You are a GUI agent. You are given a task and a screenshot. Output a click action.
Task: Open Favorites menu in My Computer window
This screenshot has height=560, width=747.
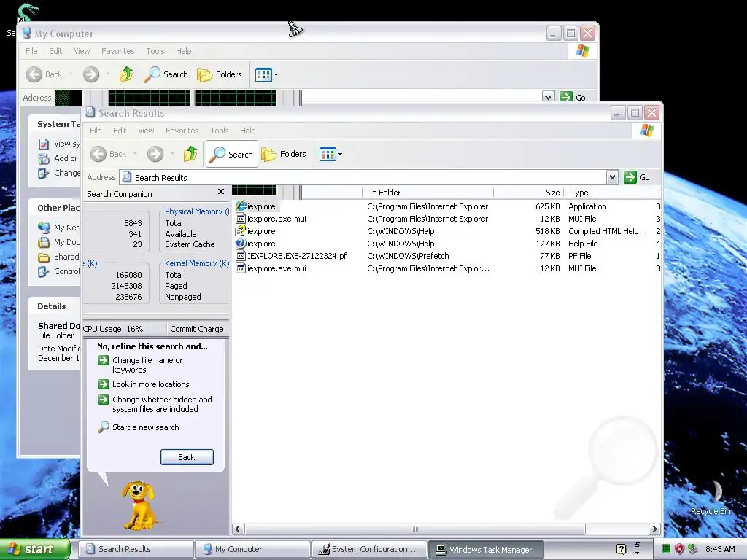[x=117, y=51]
